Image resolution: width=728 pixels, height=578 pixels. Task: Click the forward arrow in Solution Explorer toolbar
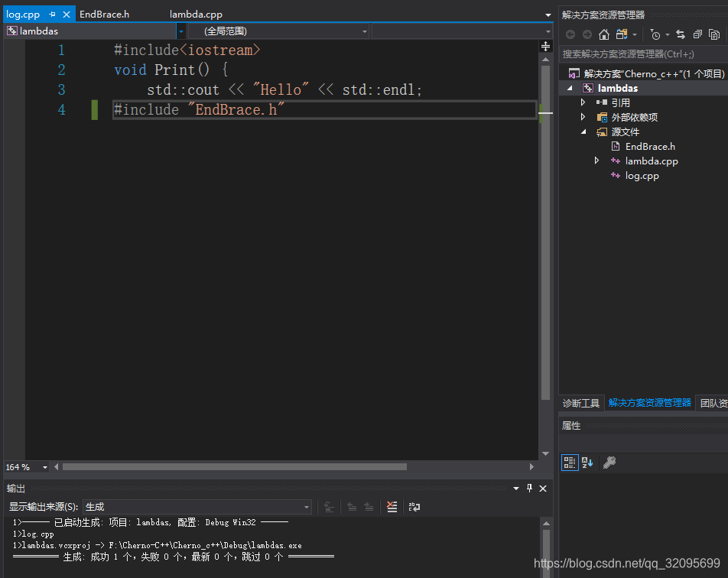coord(587,34)
